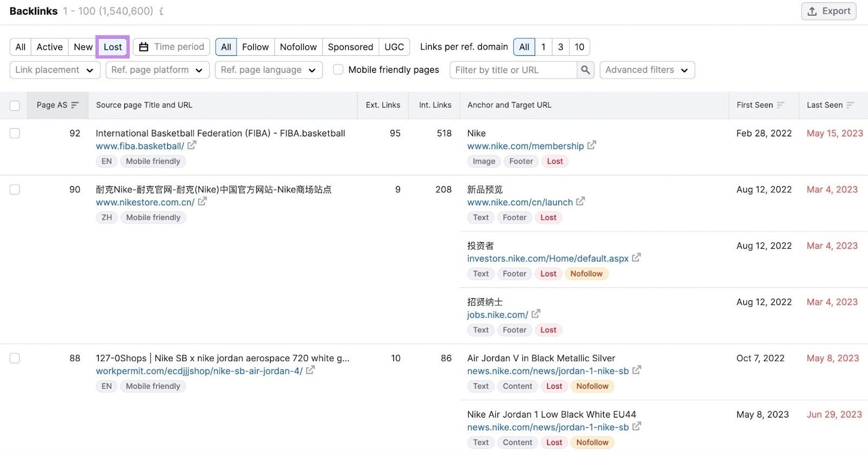Viewport: 868px width, 455px height.
Task: Open external icon for Air Jordan V target URL
Action: 637,370
